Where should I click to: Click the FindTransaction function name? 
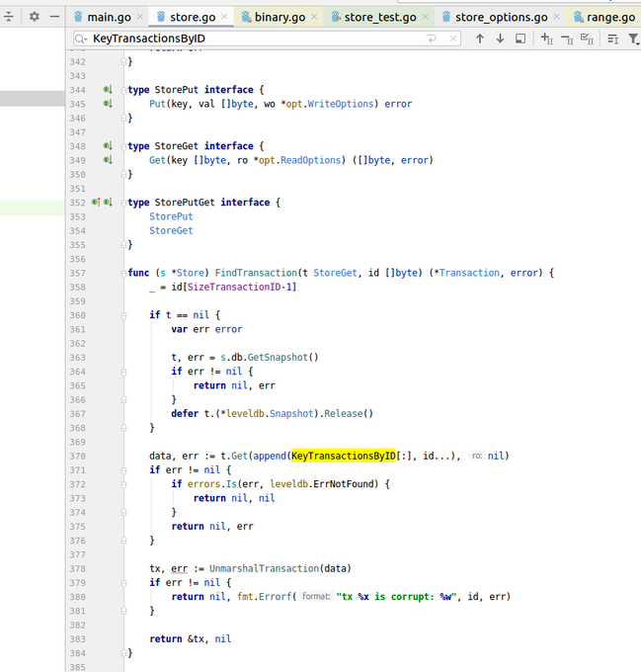(x=256, y=273)
